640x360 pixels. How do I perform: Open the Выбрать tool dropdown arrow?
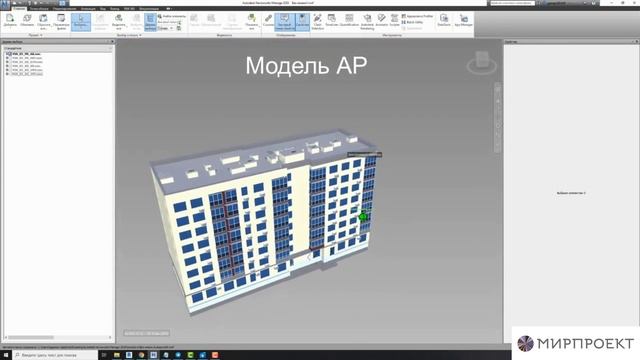(81, 29)
